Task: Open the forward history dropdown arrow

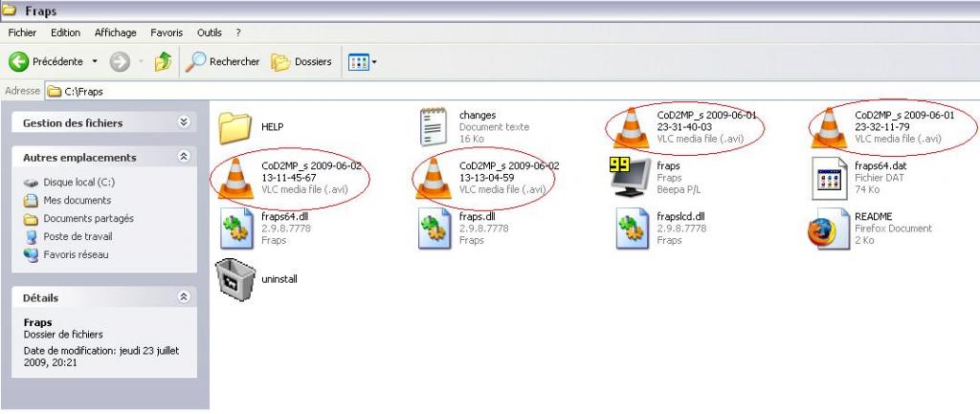Action: click(141, 62)
